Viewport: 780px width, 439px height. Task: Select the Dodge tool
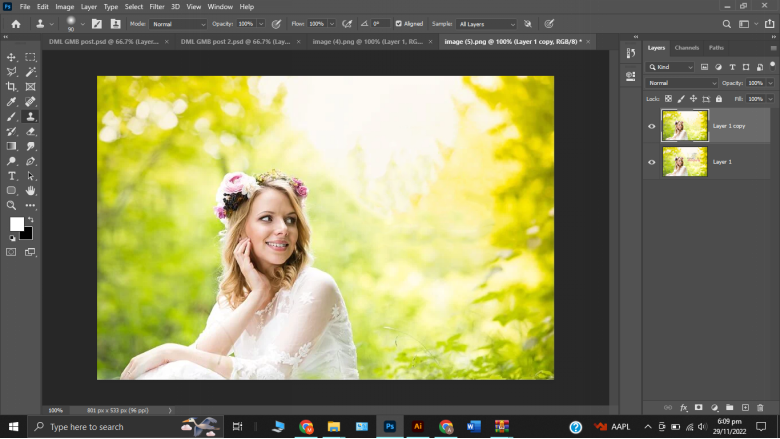(11, 161)
